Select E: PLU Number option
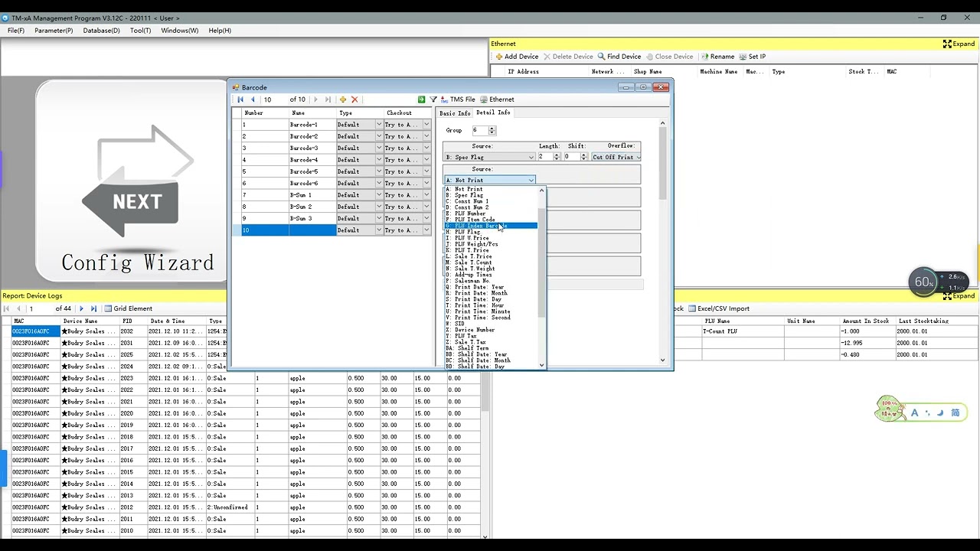 [x=491, y=214]
